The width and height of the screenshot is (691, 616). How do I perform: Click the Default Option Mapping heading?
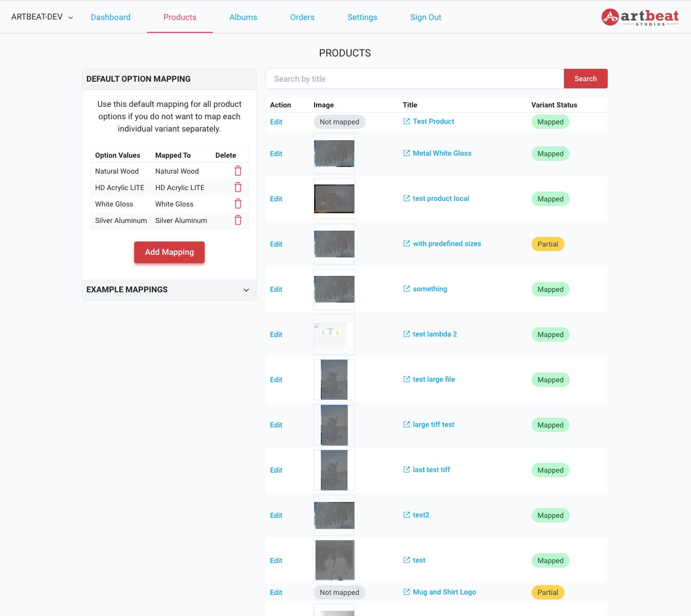(138, 79)
